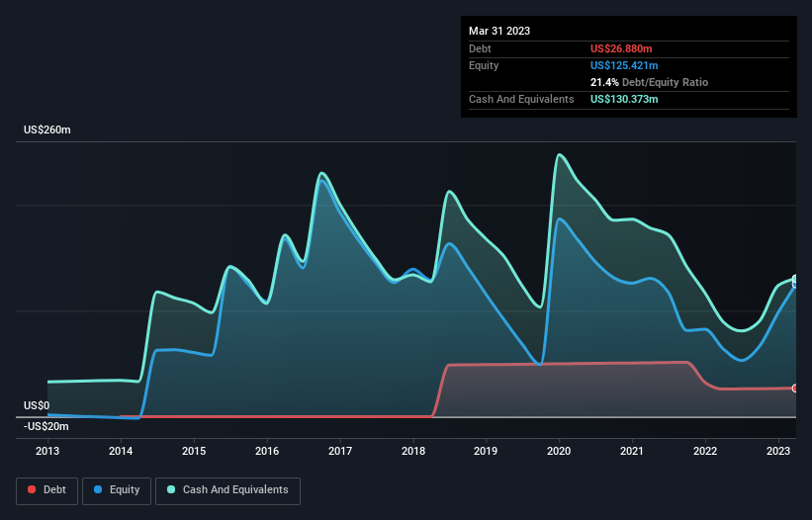
Task: Click the 2014 x-axis label
Action: (121, 451)
